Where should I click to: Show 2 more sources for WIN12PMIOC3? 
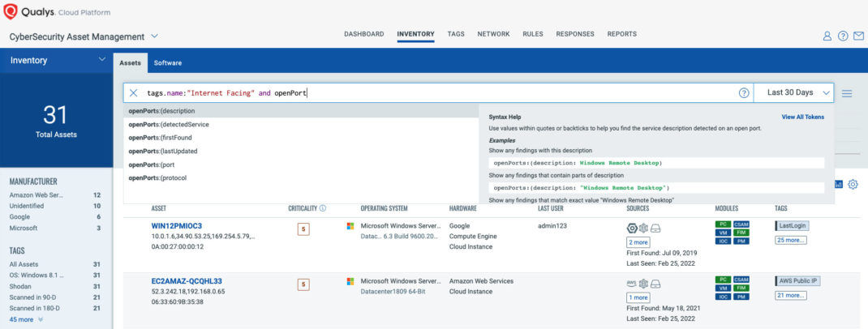(x=638, y=242)
